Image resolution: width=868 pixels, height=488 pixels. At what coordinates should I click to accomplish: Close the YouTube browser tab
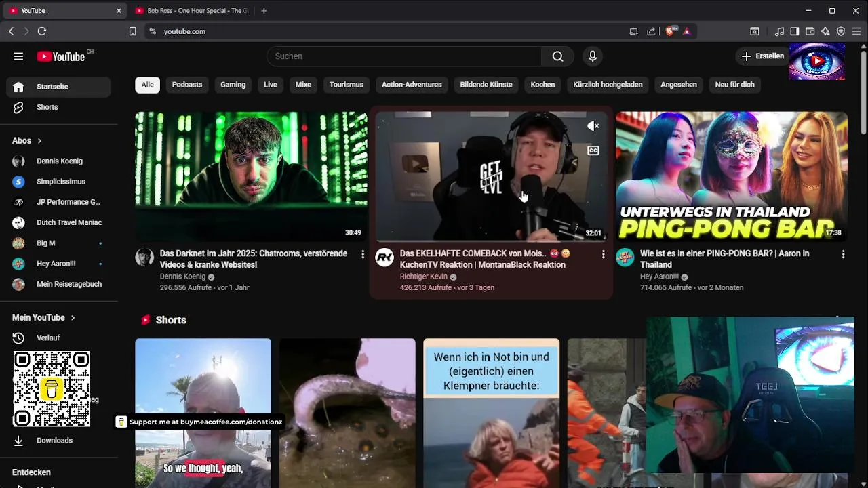pos(119,11)
